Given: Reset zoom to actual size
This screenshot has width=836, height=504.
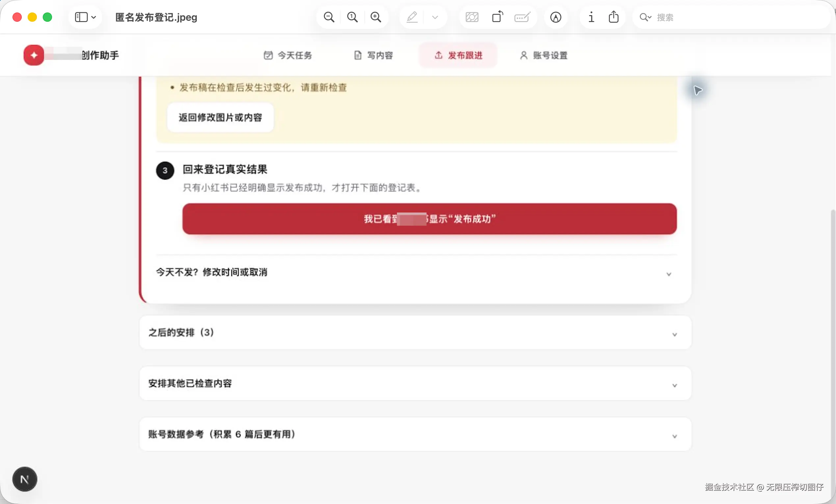Looking at the screenshot, I should [352, 17].
